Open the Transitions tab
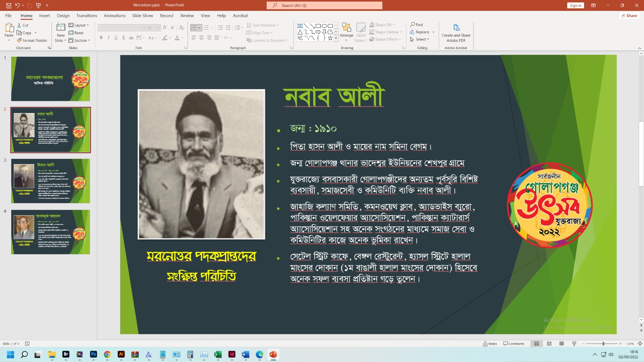 pyautogui.click(x=87, y=16)
